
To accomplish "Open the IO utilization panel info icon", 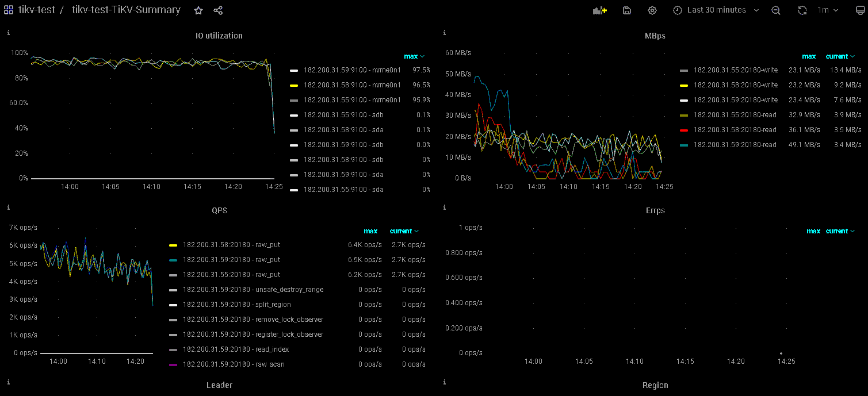I will click(x=9, y=33).
